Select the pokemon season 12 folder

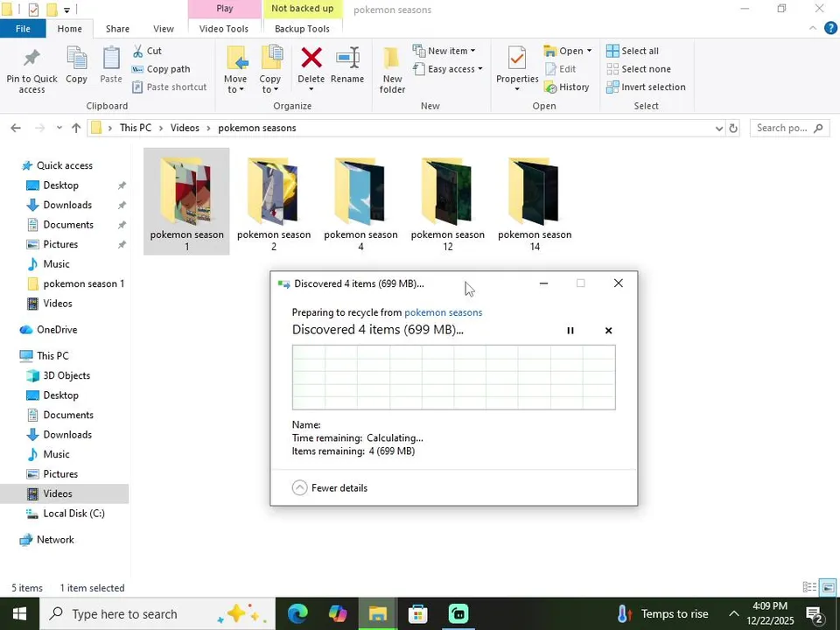[447, 202]
